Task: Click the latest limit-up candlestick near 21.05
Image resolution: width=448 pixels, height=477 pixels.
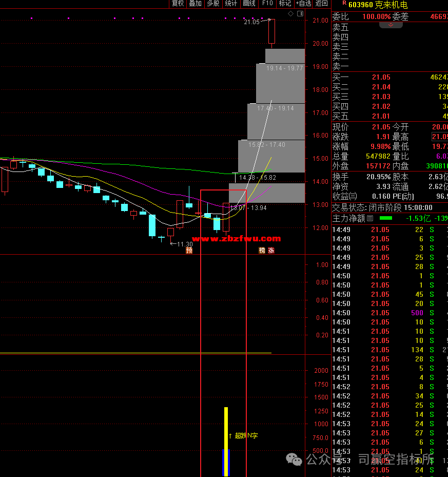Action: 271,31
